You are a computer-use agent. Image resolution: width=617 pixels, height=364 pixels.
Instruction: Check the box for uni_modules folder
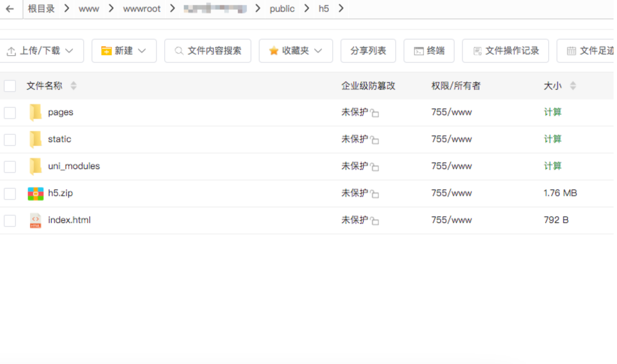pyautogui.click(x=10, y=167)
